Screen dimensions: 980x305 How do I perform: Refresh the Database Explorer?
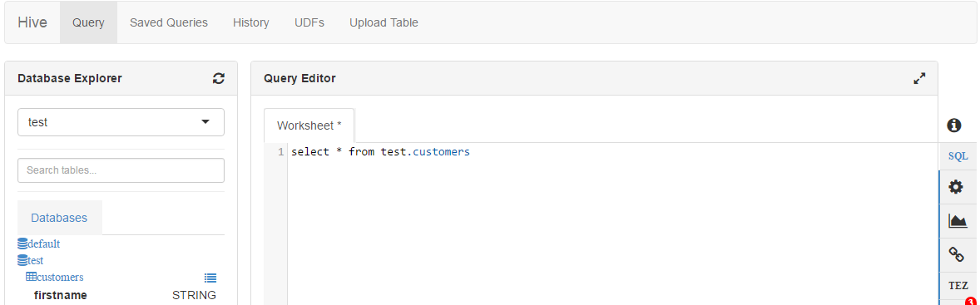(x=218, y=79)
